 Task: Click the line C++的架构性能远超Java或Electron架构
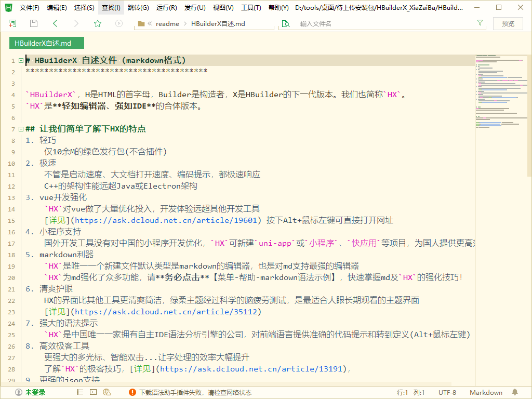point(121,186)
